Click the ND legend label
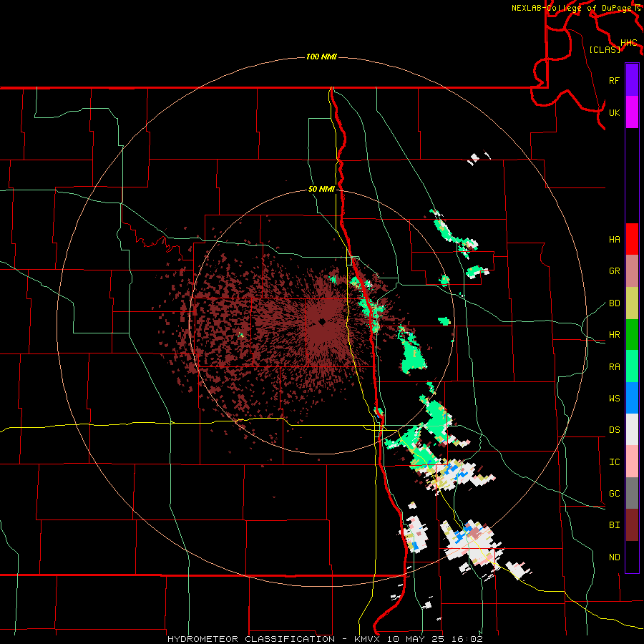644x644 pixels. [x=614, y=557]
